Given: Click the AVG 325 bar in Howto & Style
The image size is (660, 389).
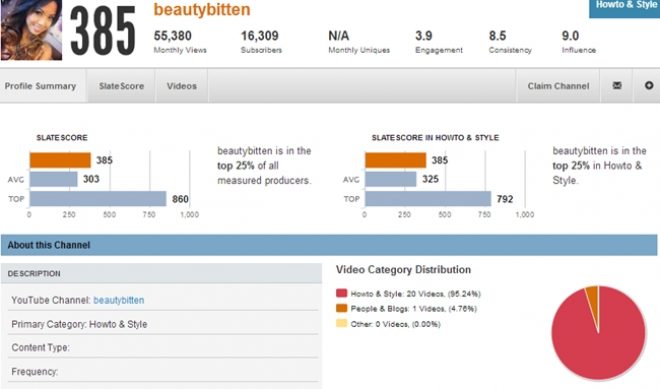Looking at the screenshot, I should pyautogui.click(x=391, y=179).
